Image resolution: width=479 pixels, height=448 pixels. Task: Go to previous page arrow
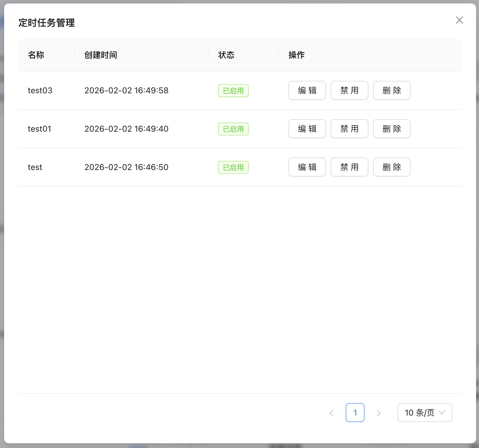point(332,413)
